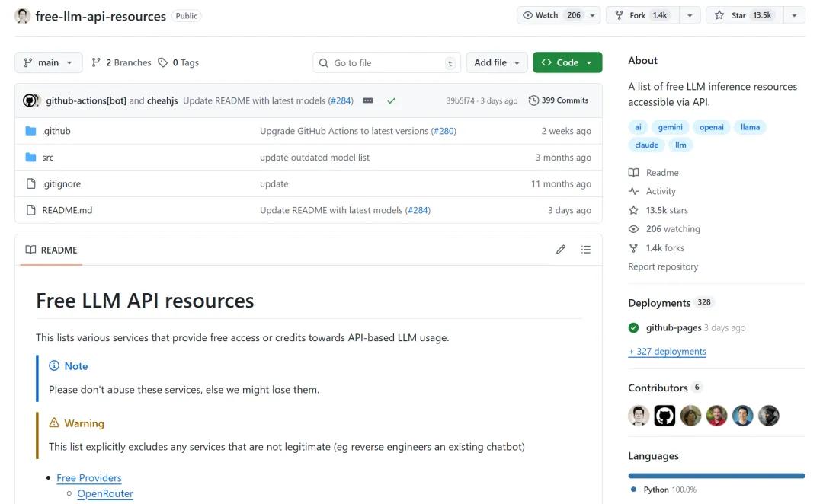Click the second contributor GitHub avatar

(x=664, y=416)
